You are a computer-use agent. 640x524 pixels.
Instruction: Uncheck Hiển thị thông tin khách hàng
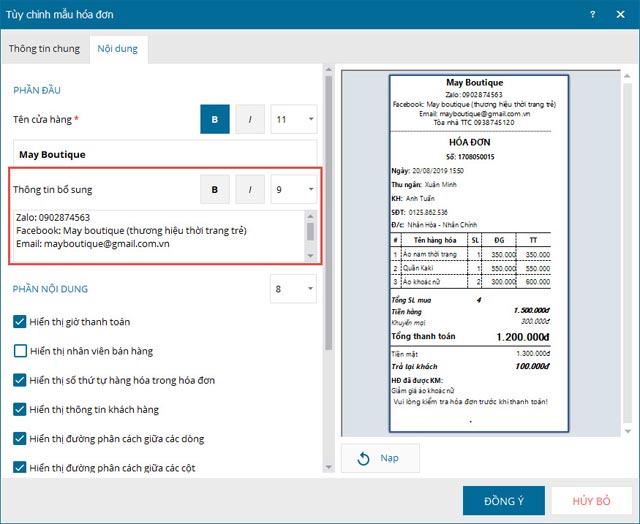pyautogui.click(x=21, y=409)
